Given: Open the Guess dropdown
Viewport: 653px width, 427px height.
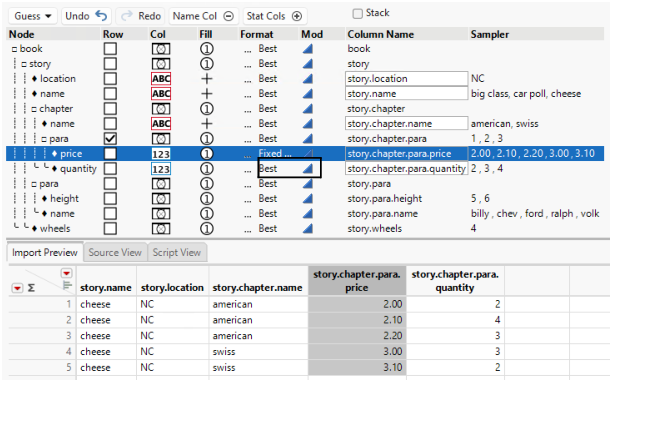Looking at the screenshot, I should [x=32, y=16].
